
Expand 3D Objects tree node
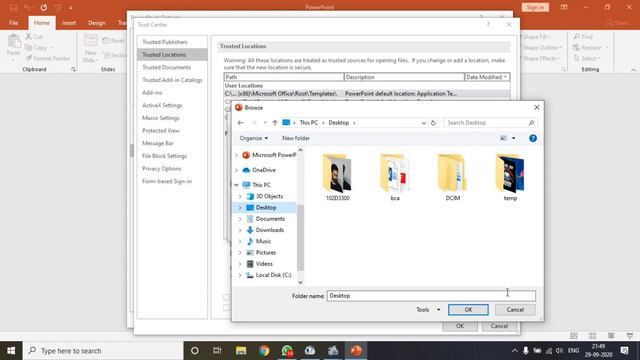(x=240, y=196)
